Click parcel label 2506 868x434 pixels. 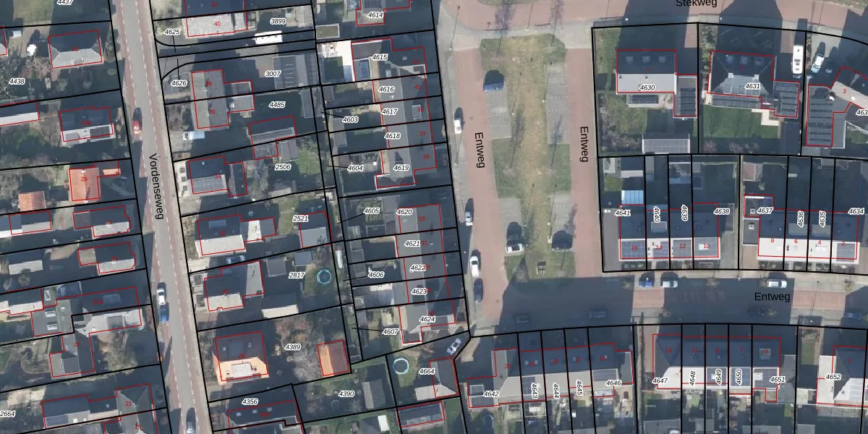coord(283,167)
